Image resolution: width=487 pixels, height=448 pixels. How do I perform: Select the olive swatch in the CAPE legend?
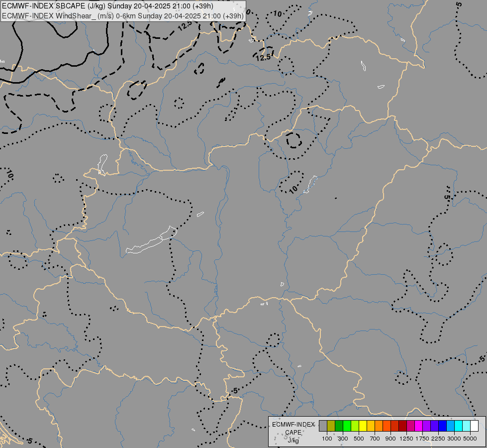[331, 426]
